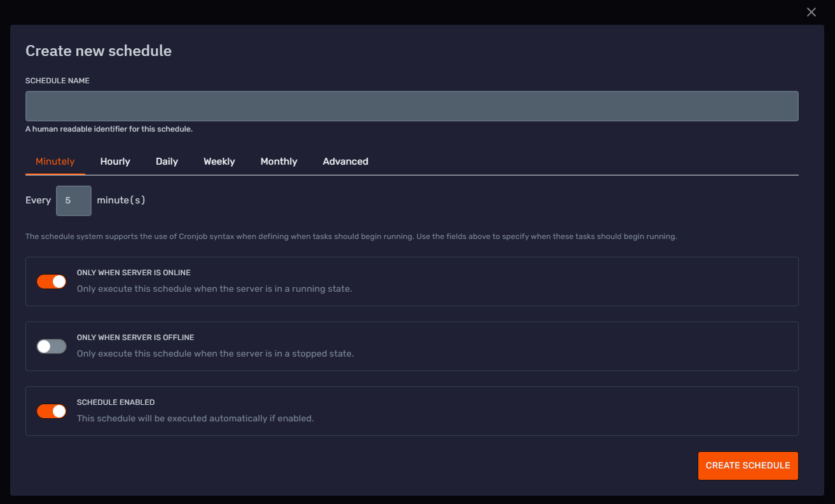This screenshot has height=504, width=835.
Task: Click the Cronjob syntax help text
Action: point(351,236)
